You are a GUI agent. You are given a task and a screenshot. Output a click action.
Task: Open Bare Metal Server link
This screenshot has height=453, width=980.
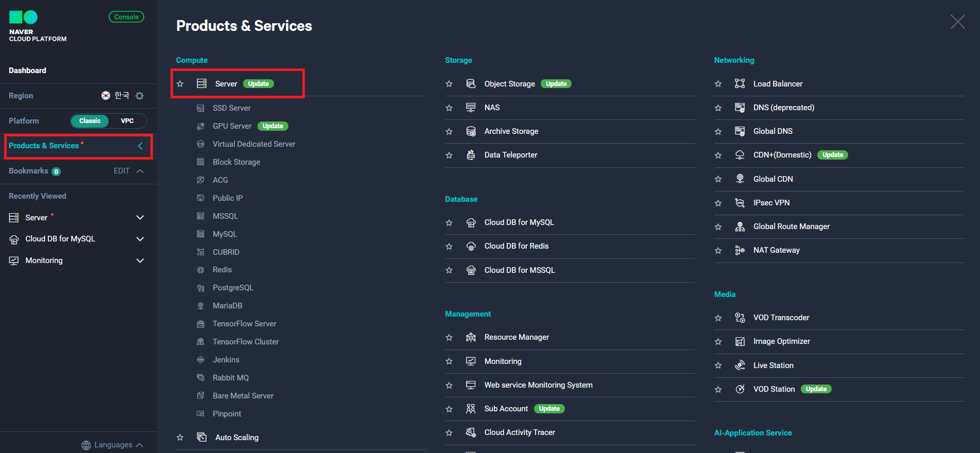tap(243, 396)
